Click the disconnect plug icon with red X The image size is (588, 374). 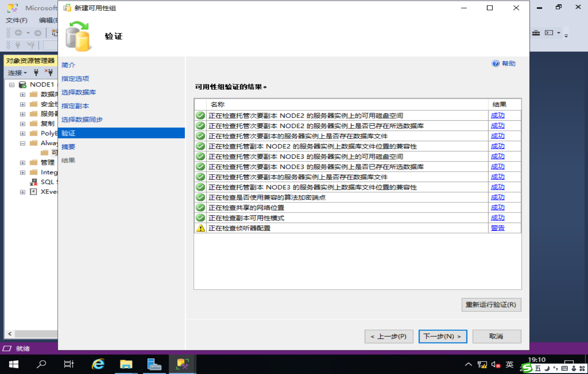49,73
